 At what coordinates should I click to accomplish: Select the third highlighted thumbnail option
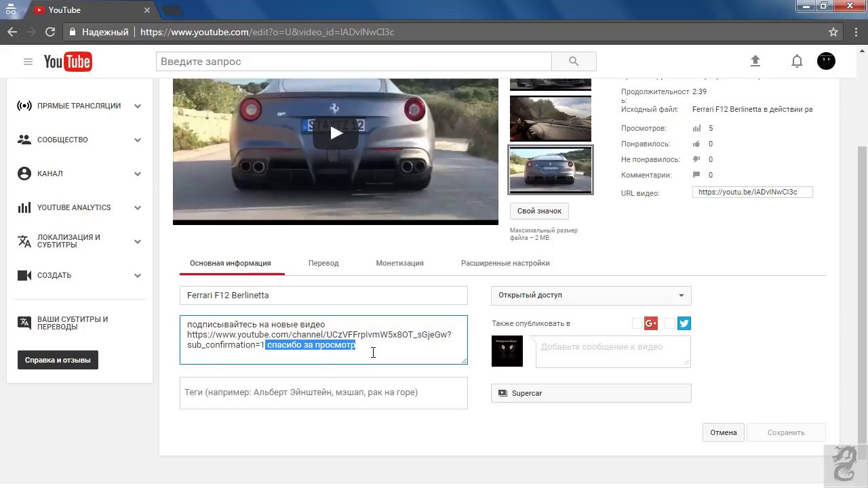pos(551,170)
